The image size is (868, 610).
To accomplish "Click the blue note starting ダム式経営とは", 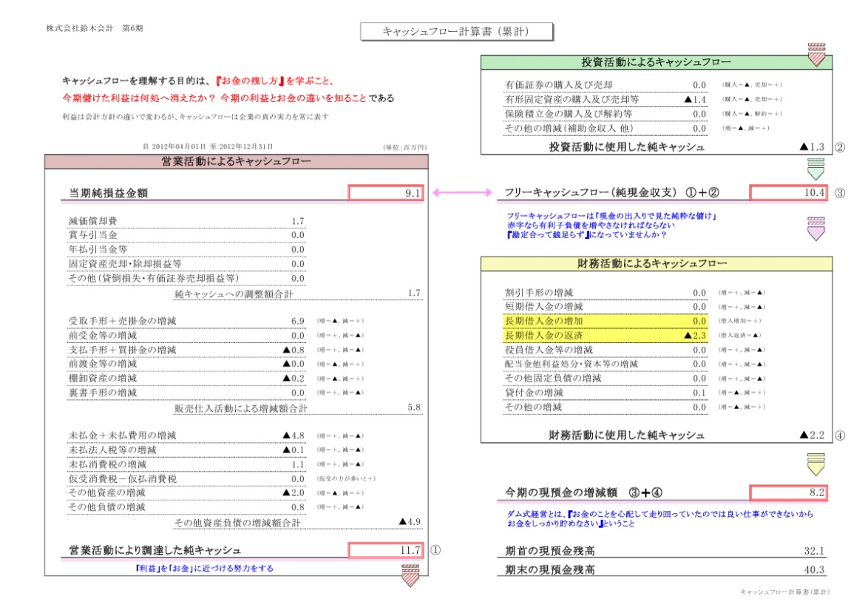I will coord(660,518).
